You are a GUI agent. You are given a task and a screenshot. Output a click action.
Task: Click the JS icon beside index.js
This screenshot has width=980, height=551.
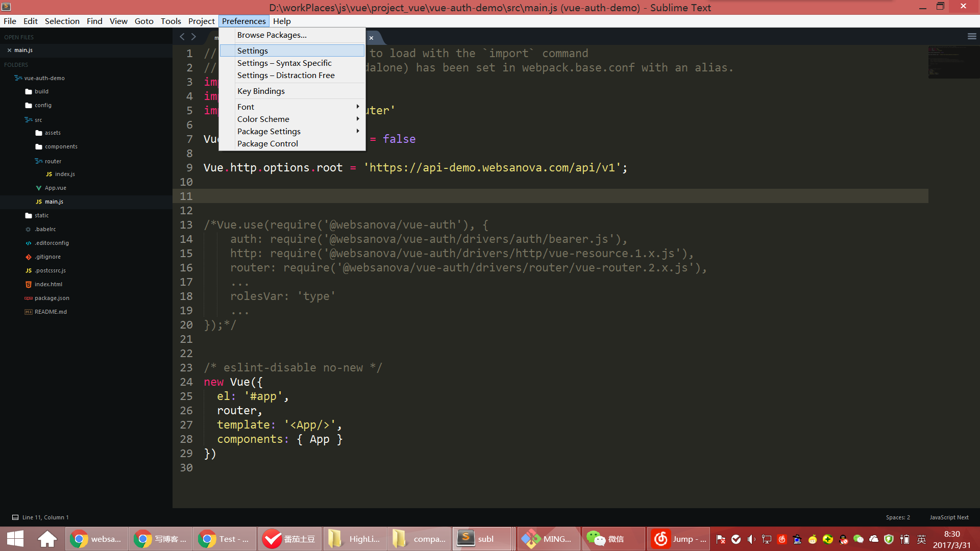[x=49, y=174]
